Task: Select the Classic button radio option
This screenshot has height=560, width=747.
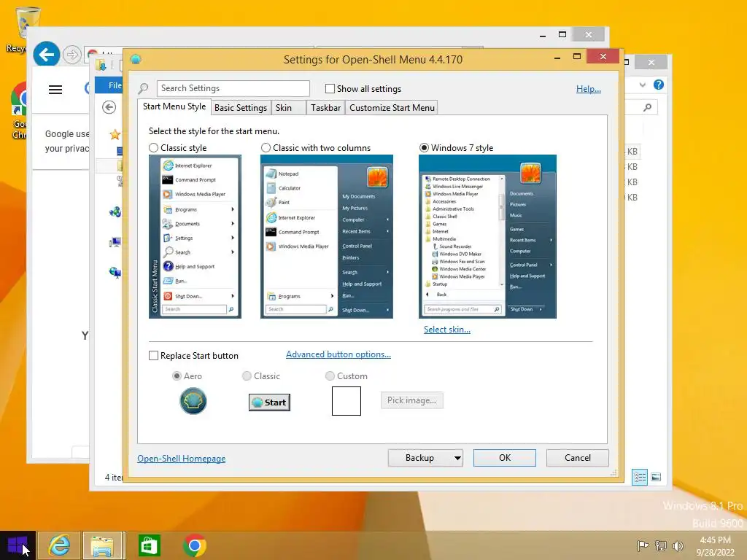Action: tap(247, 376)
